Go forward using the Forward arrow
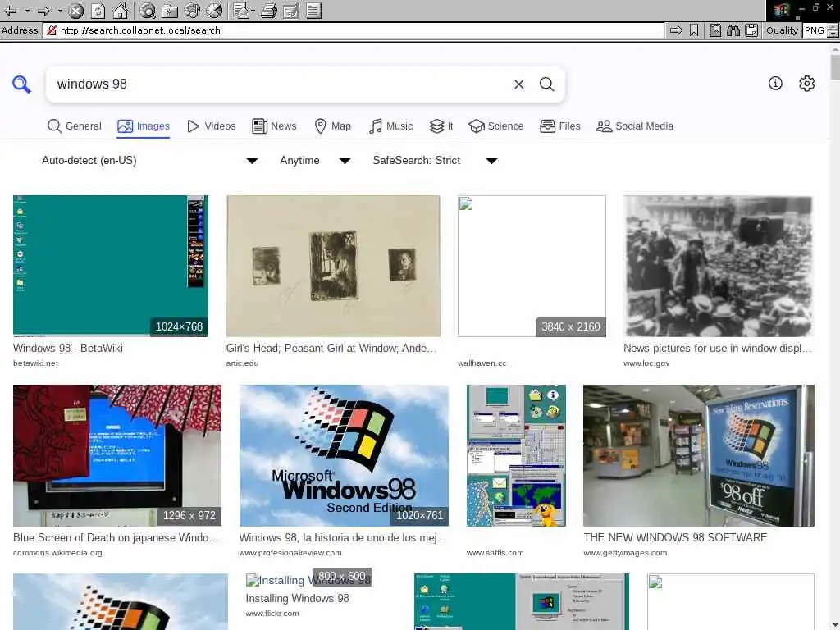 pyautogui.click(x=44, y=10)
